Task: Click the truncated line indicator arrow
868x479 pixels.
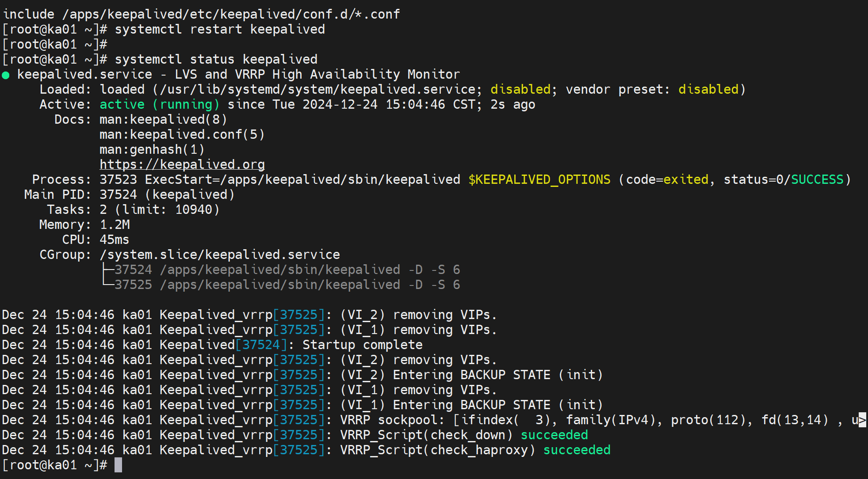Action: [862, 420]
